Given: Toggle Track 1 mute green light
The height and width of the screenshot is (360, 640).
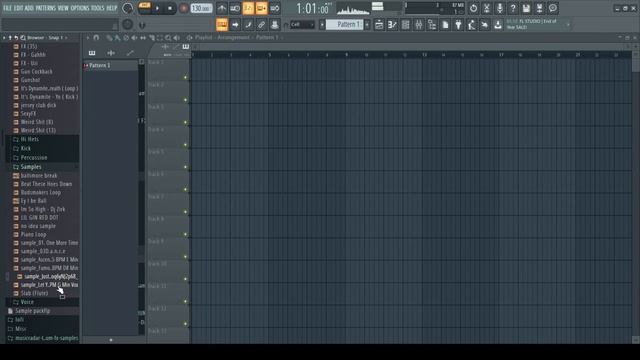Looking at the screenshot, I should pyautogui.click(x=185, y=77).
